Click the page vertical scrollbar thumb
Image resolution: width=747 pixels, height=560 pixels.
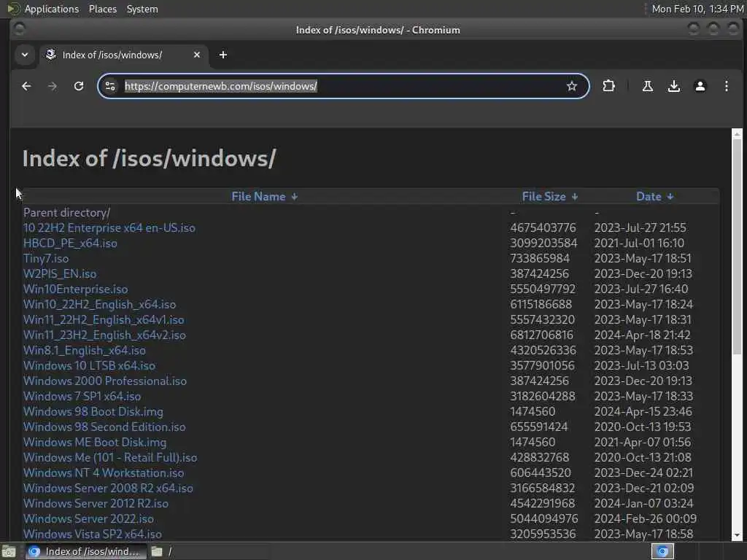[737, 246]
